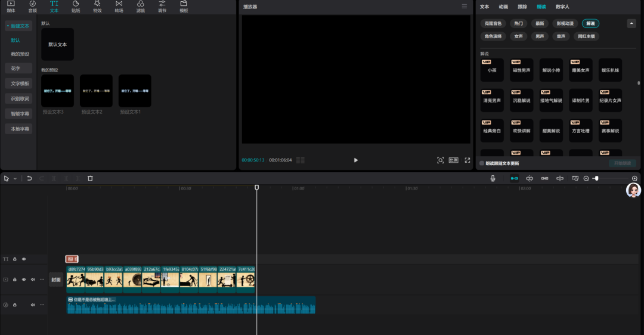
Task: Hide the text track with eye icon
Action: (x=24, y=259)
